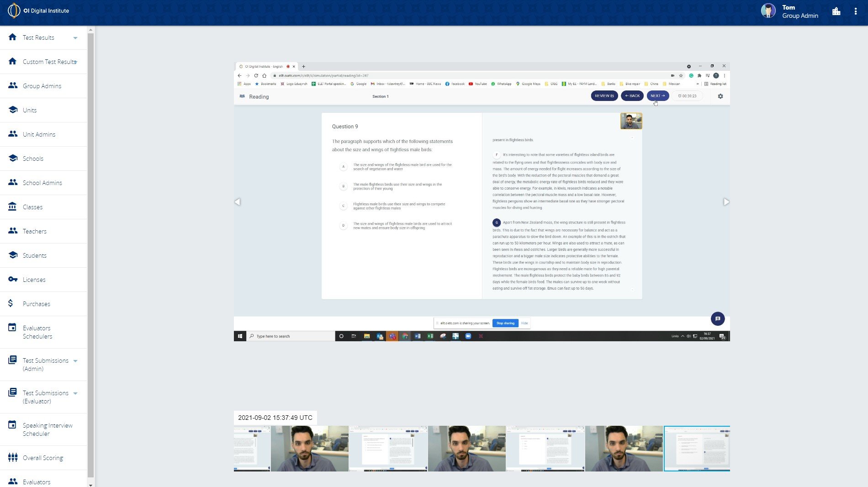The image size is (868, 487).
Task: Go back using the left navigation arrow
Action: tap(238, 201)
